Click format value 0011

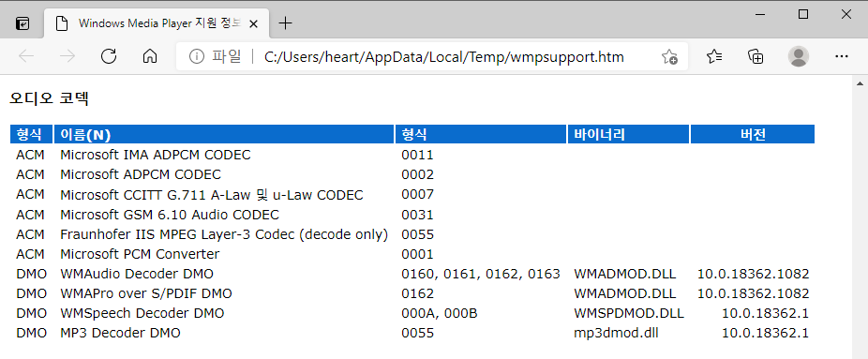coord(417,156)
